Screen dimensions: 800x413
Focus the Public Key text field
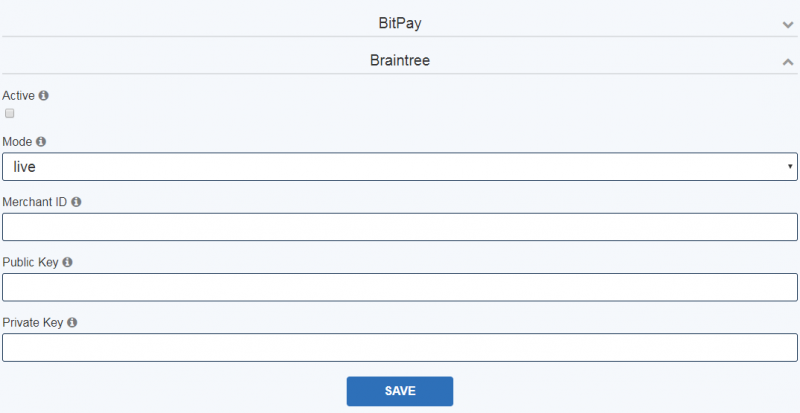[400, 287]
